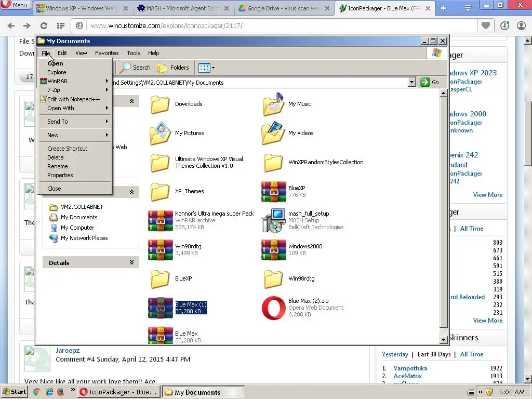Image resolution: width=532 pixels, height=399 pixels.
Task: Switch to IconPackager taskbar button
Action: pos(119,392)
